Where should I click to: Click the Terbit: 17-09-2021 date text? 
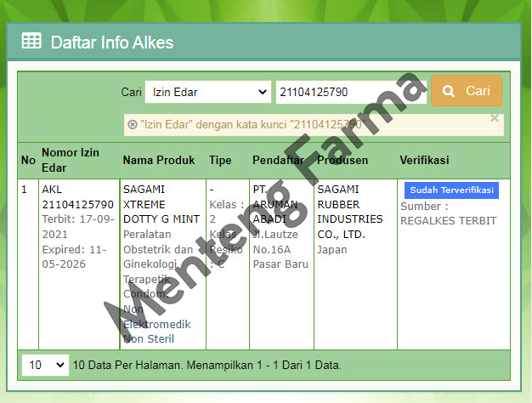pyautogui.click(x=78, y=227)
